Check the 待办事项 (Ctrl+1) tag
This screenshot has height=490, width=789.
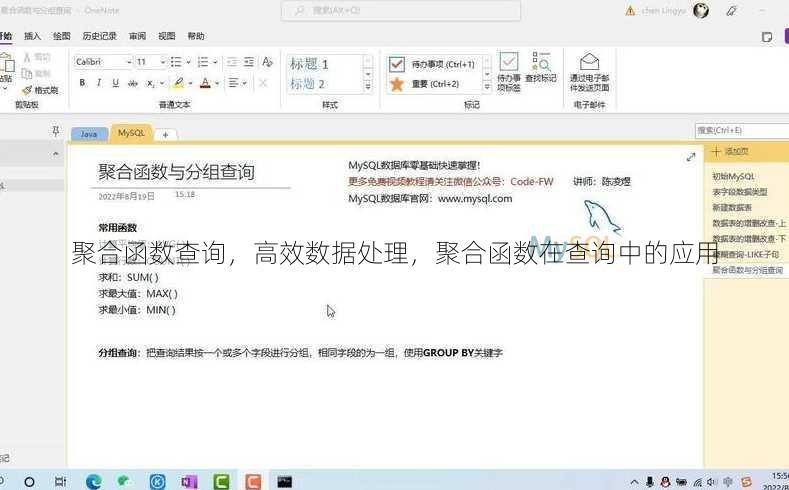pyautogui.click(x=432, y=64)
